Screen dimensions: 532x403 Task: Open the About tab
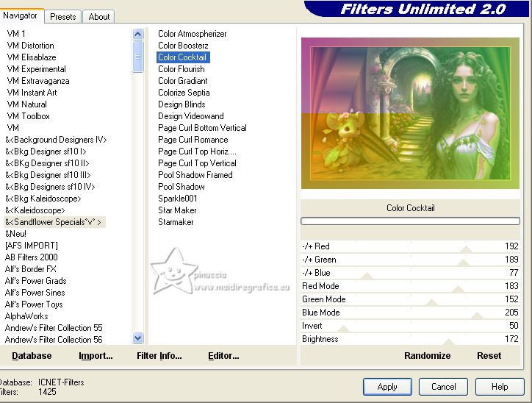pos(98,17)
